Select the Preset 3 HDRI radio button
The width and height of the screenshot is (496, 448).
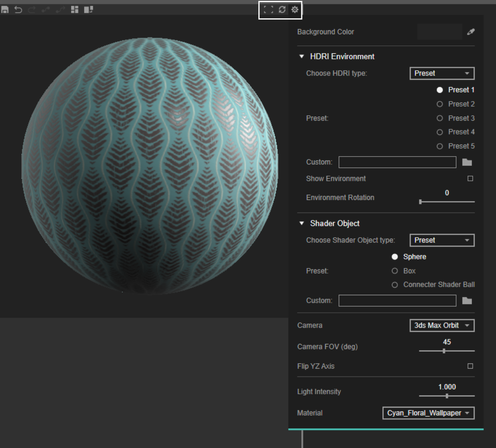click(439, 118)
